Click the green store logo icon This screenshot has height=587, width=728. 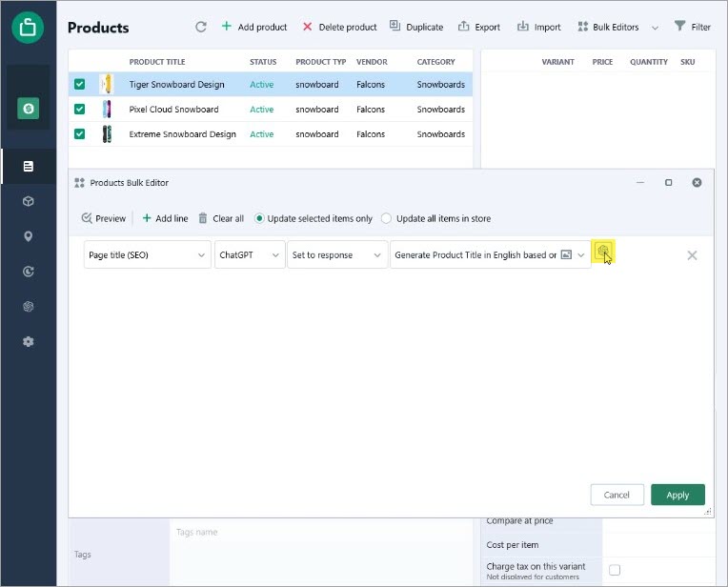[28, 28]
